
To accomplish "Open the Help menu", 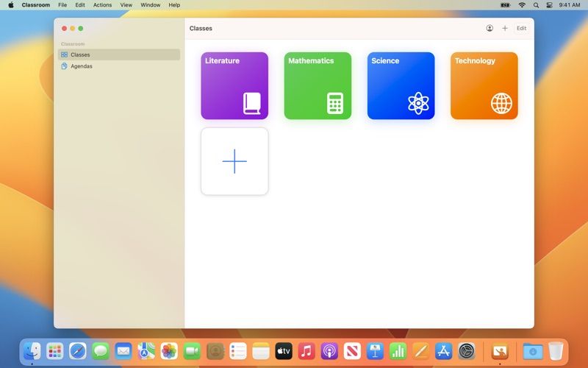I will click(x=174, y=5).
